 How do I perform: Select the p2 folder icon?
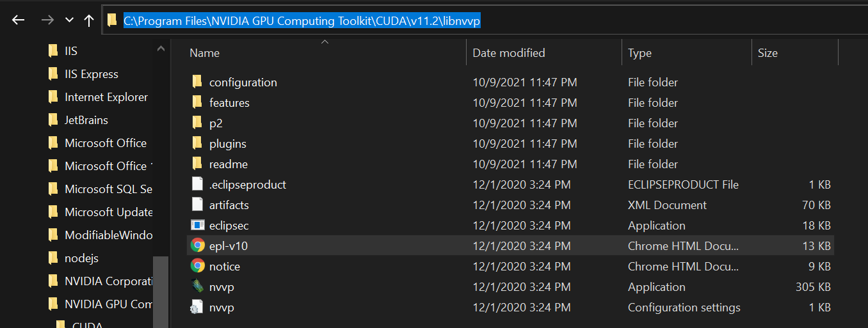coord(197,123)
